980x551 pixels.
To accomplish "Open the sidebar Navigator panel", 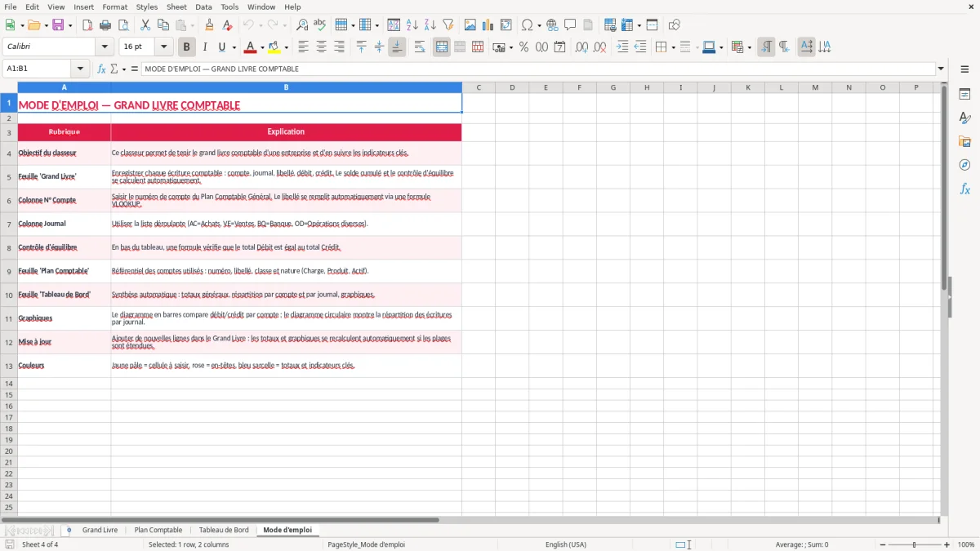I will tap(964, 165).
